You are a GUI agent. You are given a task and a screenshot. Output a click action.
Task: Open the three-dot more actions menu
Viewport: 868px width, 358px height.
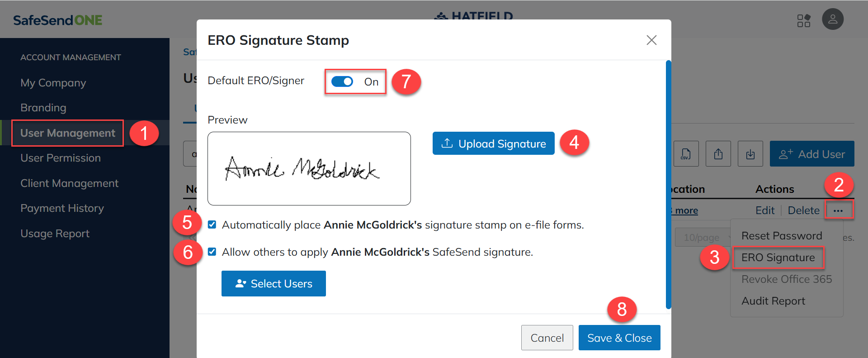[x=838, y=210]
